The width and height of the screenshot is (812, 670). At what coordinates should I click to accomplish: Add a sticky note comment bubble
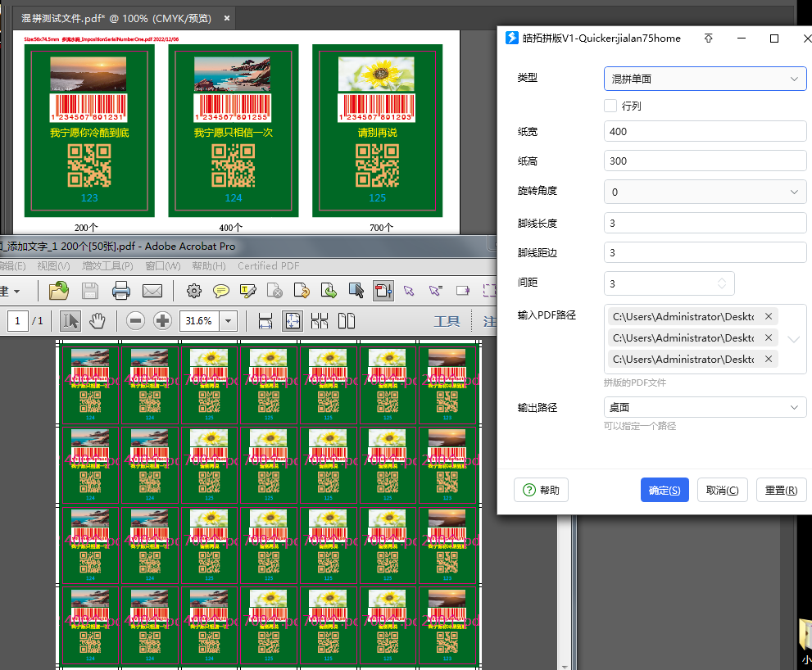(x=221, y=291)
